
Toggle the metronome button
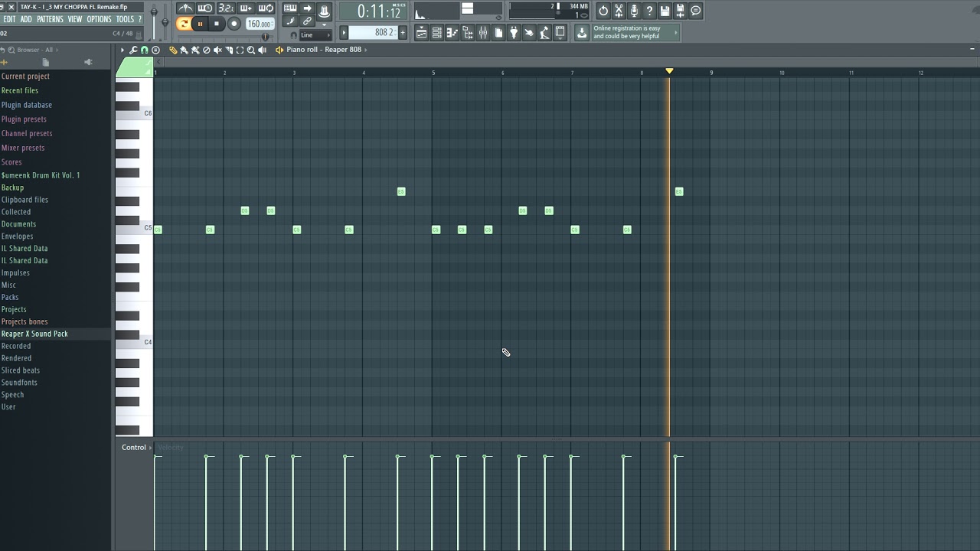tap(186, 8)
